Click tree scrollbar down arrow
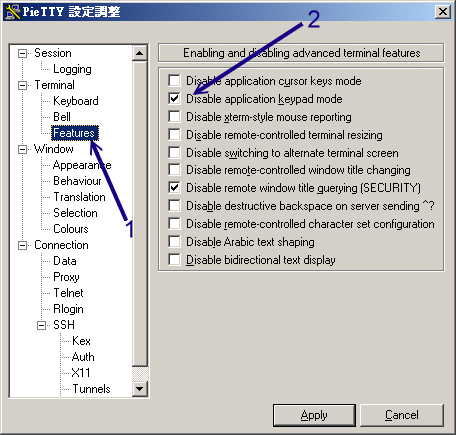 [x=140, y=389]
